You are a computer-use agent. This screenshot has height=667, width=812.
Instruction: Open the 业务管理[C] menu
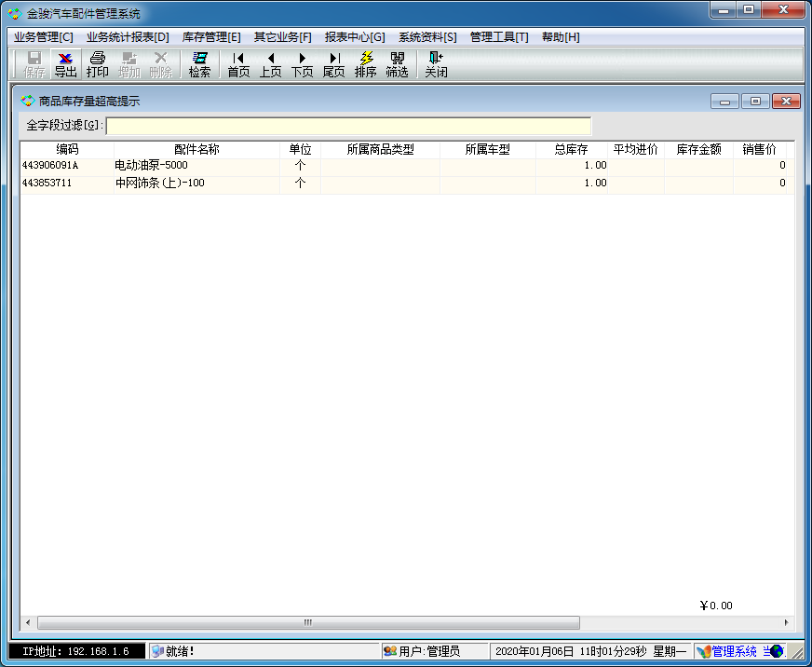click(44, 37)
